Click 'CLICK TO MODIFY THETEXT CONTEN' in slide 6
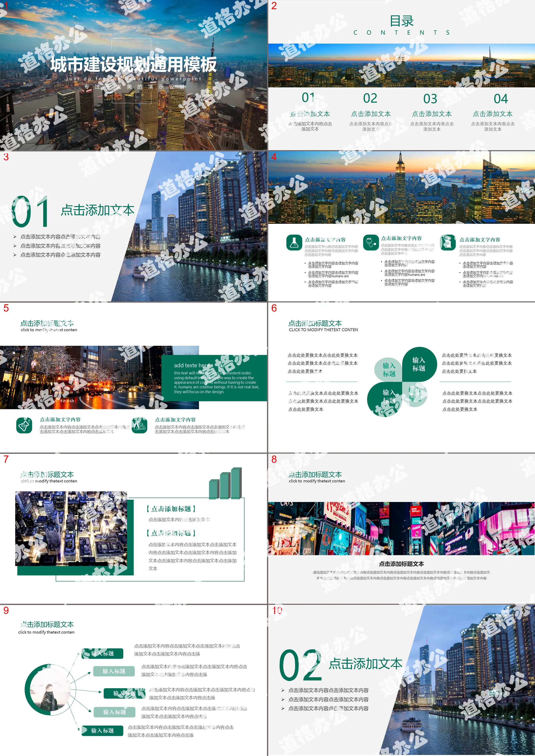535x756 pixels. (x=323, y=330)
